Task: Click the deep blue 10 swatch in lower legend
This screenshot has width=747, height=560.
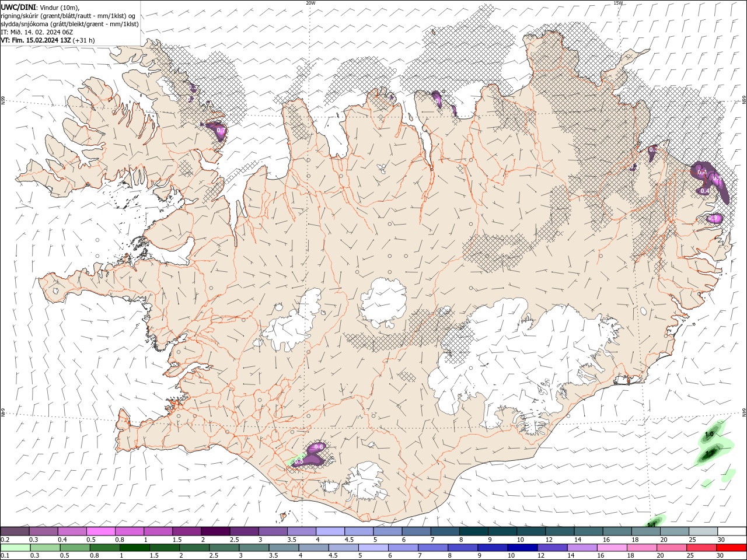Action: coord(522,548)
